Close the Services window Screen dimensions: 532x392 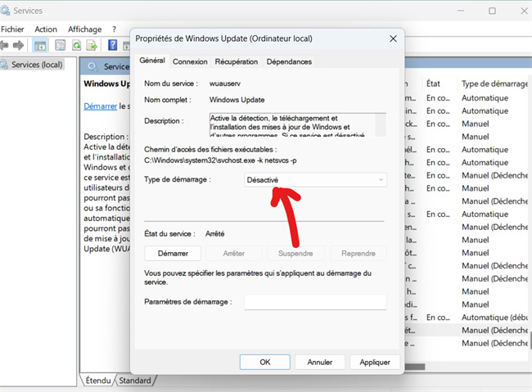click(524, 11)
